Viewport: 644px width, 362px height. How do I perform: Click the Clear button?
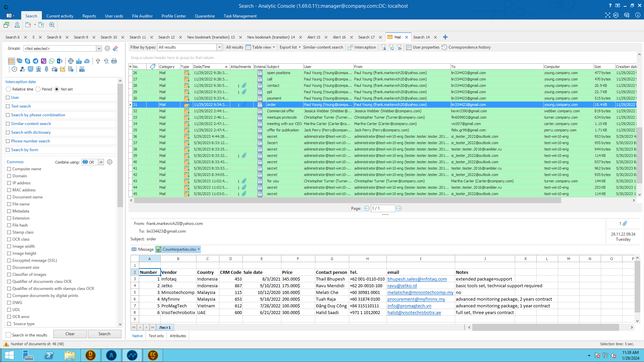click(x=70, y=334)
